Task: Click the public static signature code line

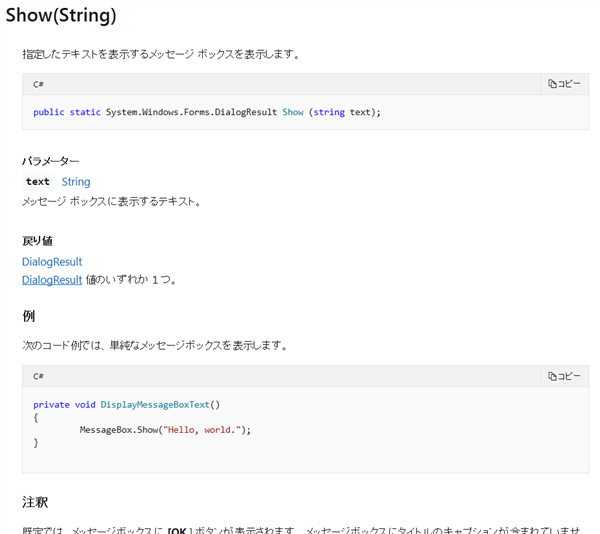Action: 207,112
